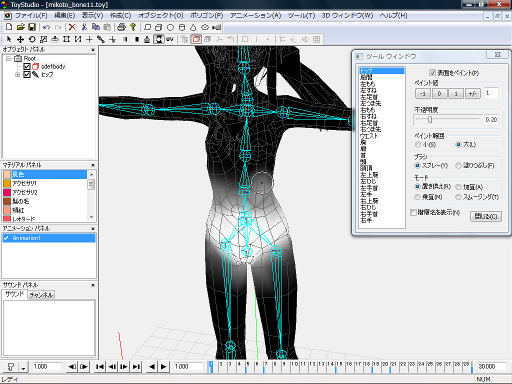This screenshot has width=512, height=384.
Task: Click the 閉じる(C) close button
Action: tap(486, 216)
